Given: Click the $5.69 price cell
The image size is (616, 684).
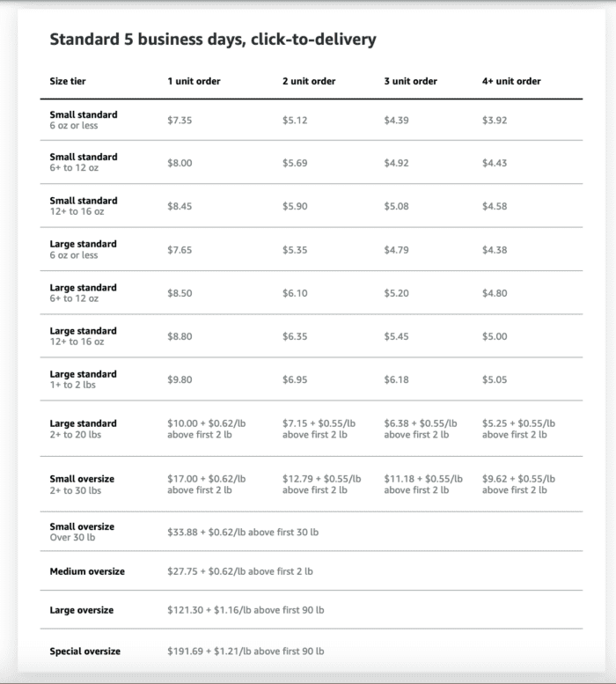Looking at the screenshot, I should (295, 163).
